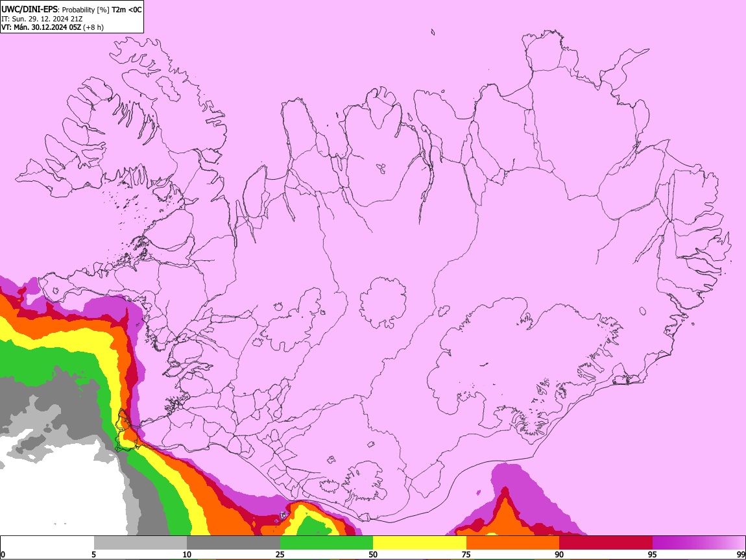This screenshot has width=746, height=560.
Task: Click the legend tick label '0'
Action: pyautogui.click(x=3, y=554)
